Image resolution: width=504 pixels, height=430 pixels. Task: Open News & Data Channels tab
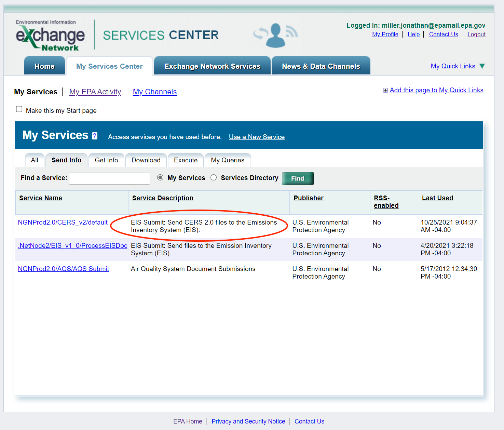[x=321, y=66]
